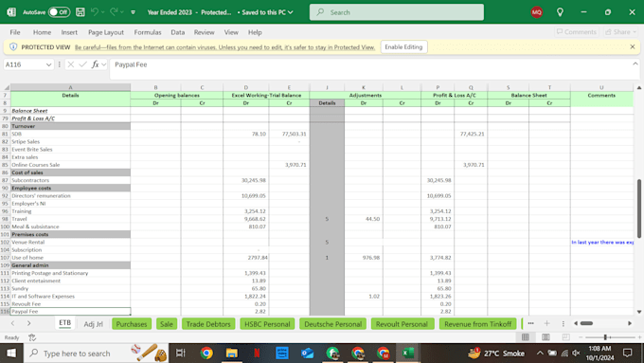Click the formula bar Enter checkmark icon

(83, 64)
